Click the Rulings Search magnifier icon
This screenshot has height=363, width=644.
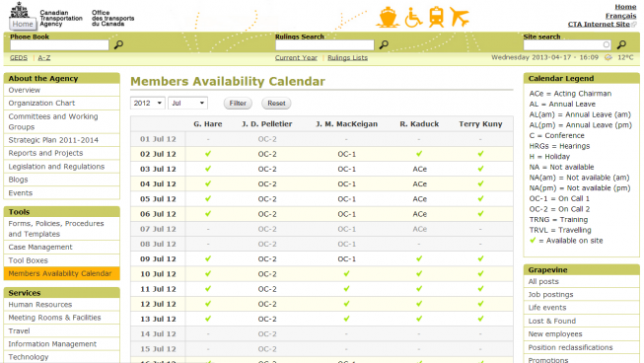click(384, 44)
